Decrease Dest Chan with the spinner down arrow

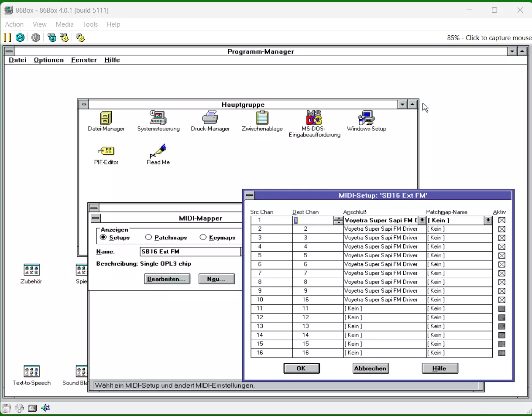pyautogui.click(x=338, y=223)
